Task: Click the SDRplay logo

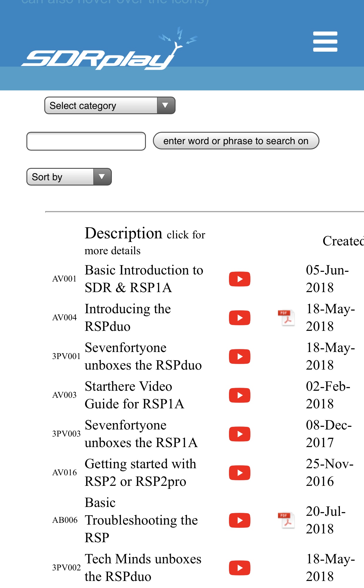Action: click(x=109, y=49)
